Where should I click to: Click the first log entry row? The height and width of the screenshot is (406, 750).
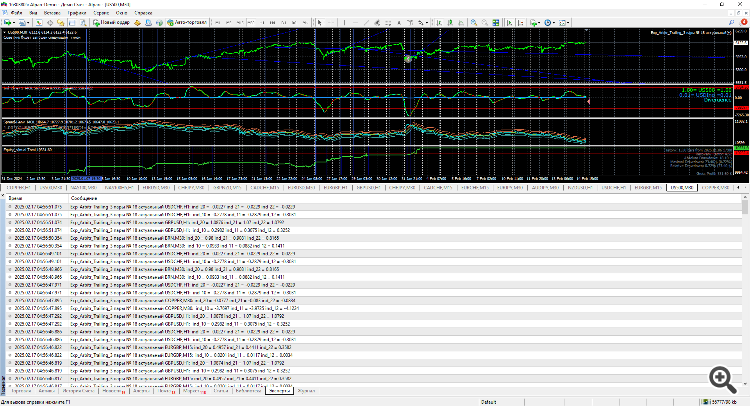pos(150,208)
